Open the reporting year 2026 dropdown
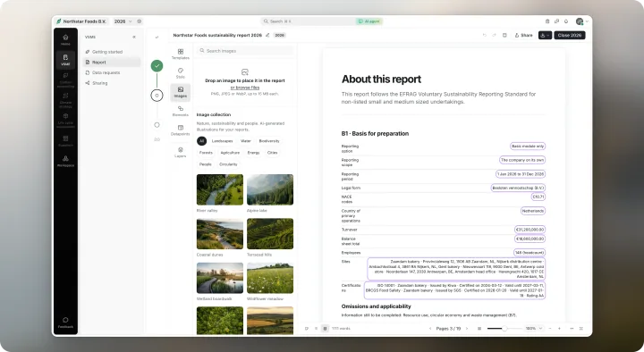The image size is (644, 352). pos(123,21)
